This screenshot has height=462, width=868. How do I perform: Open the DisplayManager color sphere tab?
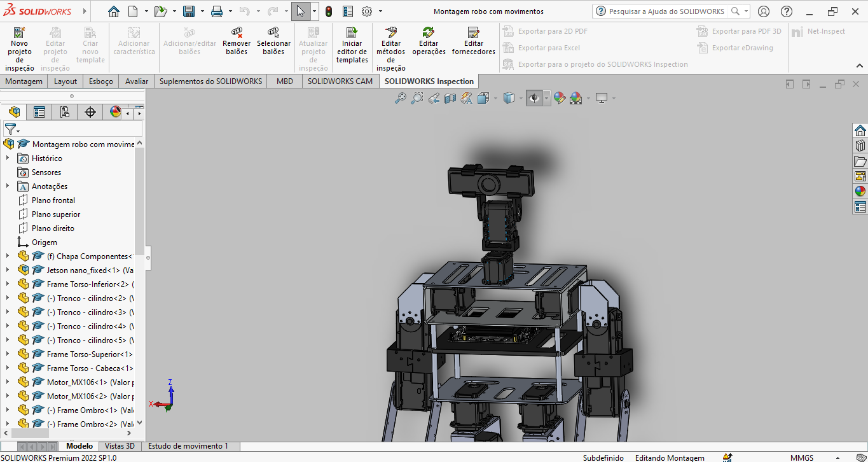115,112
